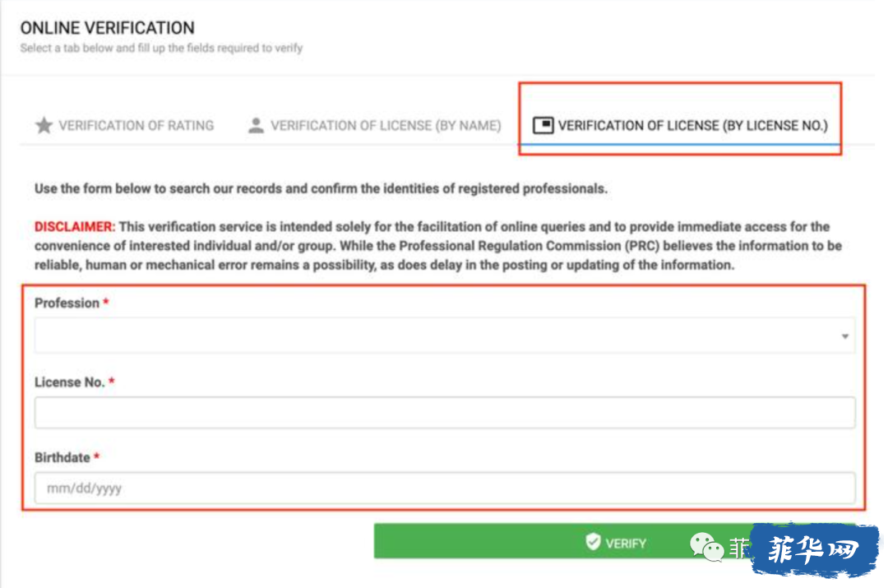Click the star icon beside Verification of Rating
The image size is (888, 588).
(44, 125)
